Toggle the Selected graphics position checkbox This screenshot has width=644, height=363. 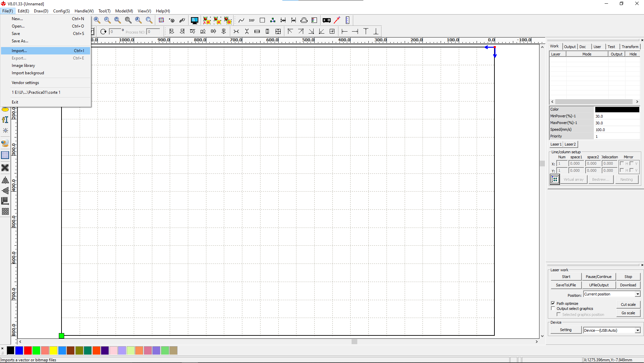(559, 314)
